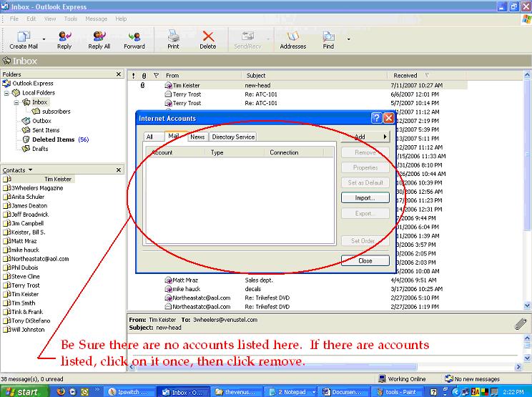Image resolution: width=532 pixels, height=397 pixels.
Task: Open the Tools menu
Action: [x=71, y=19]
